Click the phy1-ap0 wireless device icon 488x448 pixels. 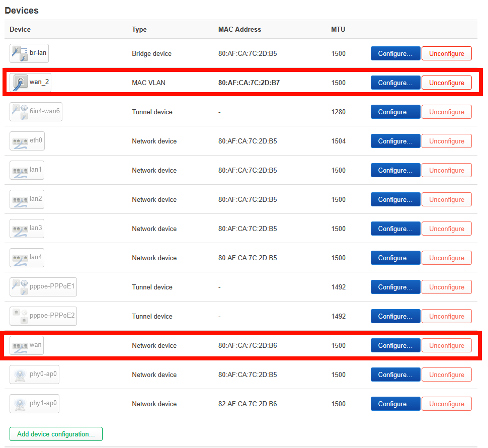coord(20,404)
